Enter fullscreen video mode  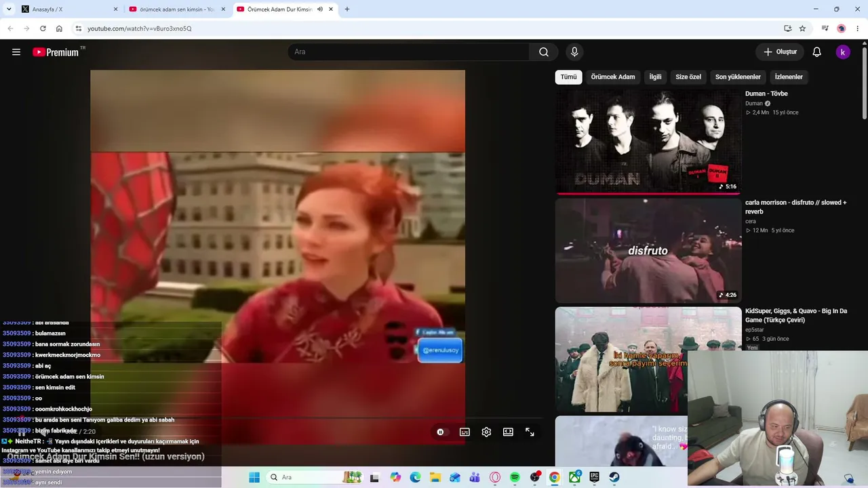[530, 432]
